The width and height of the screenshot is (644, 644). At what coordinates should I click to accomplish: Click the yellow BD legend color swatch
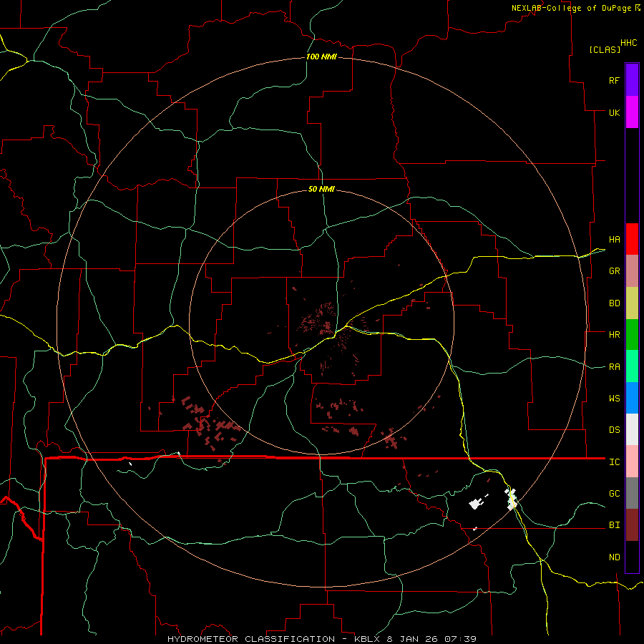[632, 303]
